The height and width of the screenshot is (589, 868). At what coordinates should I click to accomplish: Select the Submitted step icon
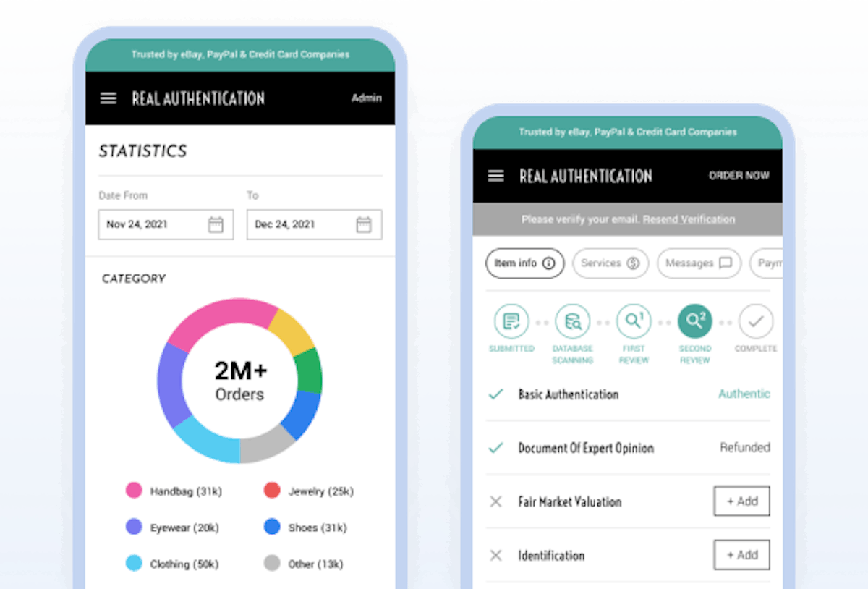point(511,321)
